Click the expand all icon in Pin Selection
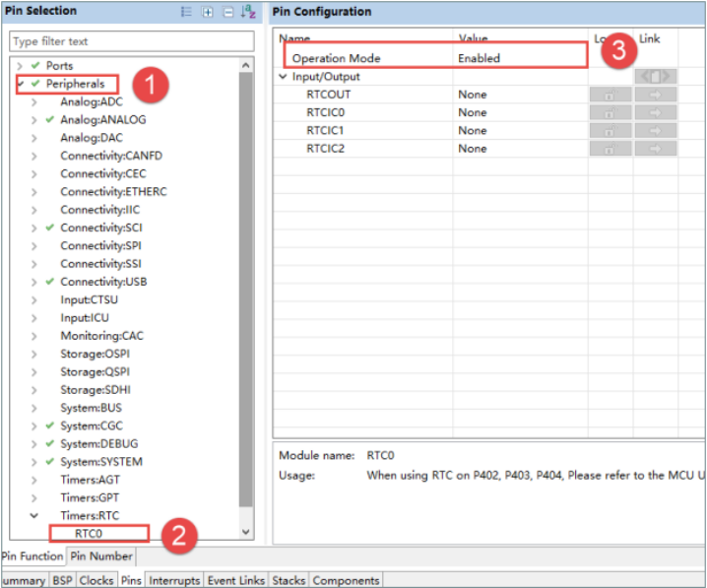The image size is (707, 588). [208, 12]
